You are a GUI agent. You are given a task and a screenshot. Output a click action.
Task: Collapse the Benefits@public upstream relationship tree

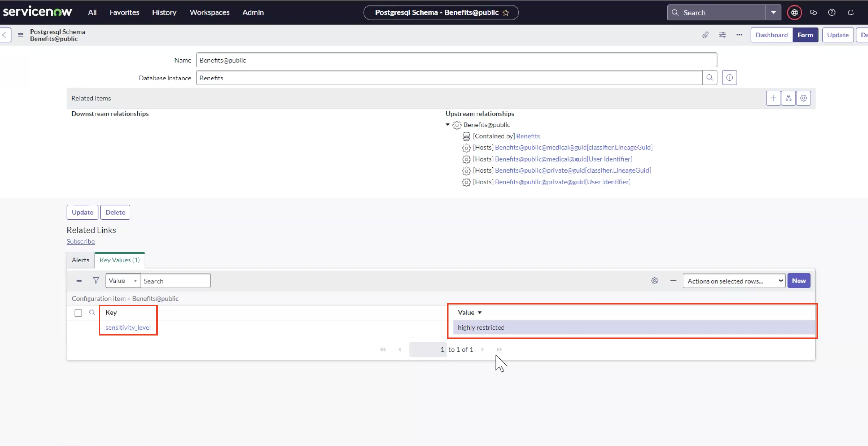[x=447, y=124]
